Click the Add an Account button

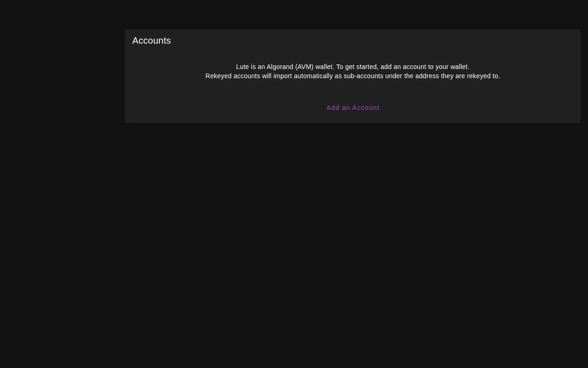(x=353, y=108)
